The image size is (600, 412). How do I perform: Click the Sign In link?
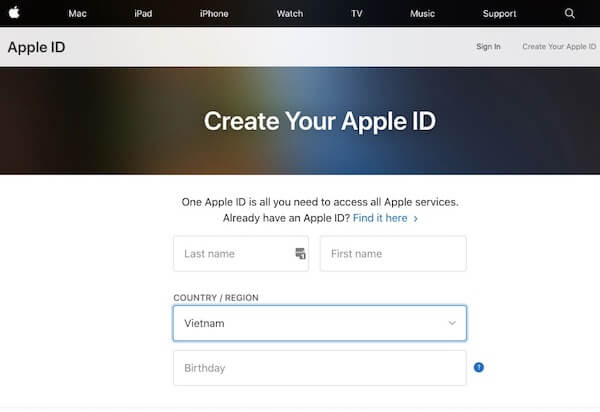coord(488,47)
